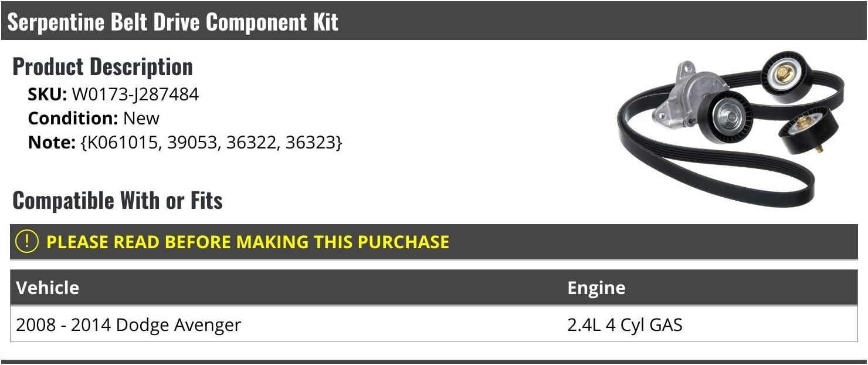Image resolution: width=868 pixels, height=365 pixels.
Task: Click the "Product Description" heading
Action: pos(103,67)
